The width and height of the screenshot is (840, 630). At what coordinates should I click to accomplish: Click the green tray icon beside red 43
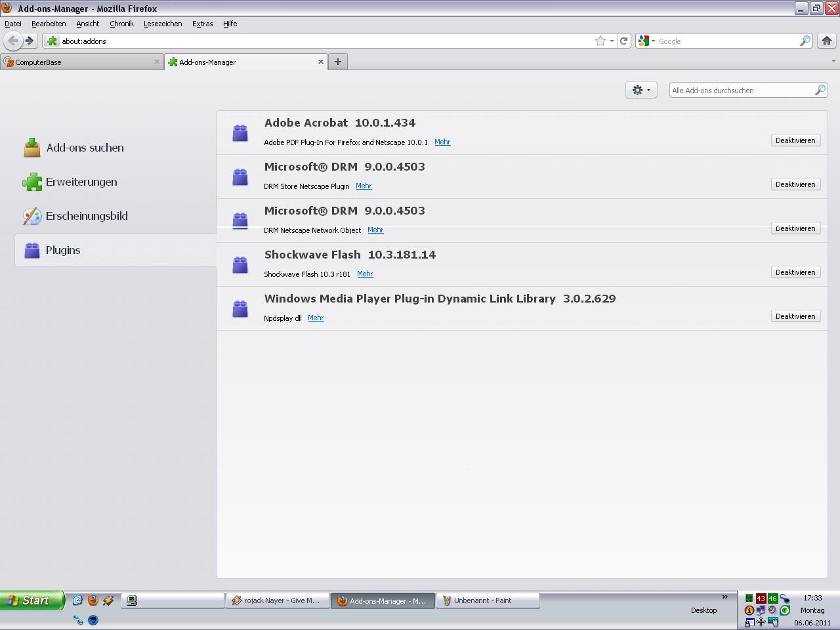tap(749, 598)
